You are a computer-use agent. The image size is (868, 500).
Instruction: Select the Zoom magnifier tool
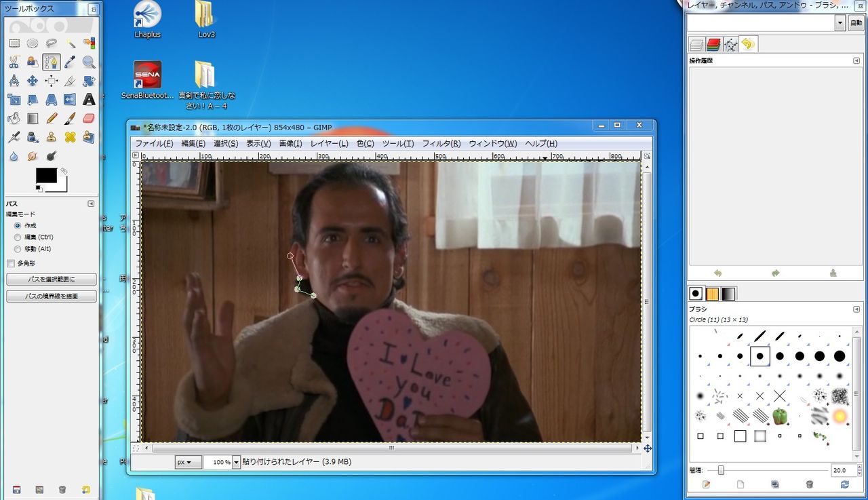coord(89,62)
